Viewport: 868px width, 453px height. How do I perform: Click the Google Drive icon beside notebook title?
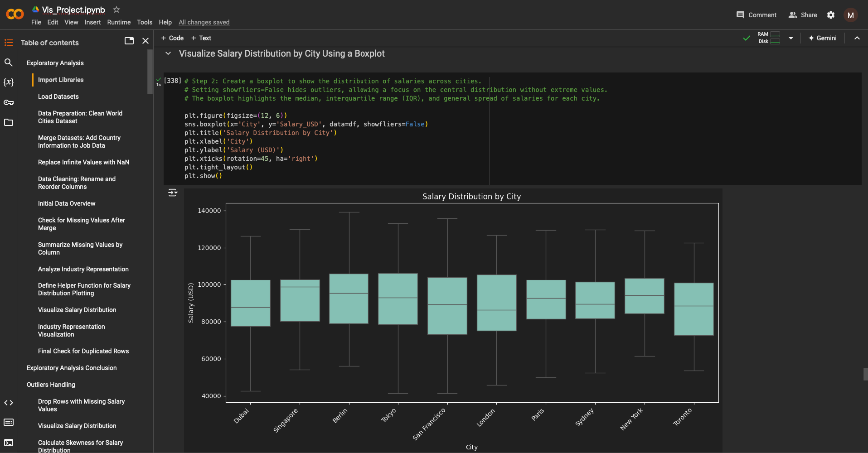(35, 10)
